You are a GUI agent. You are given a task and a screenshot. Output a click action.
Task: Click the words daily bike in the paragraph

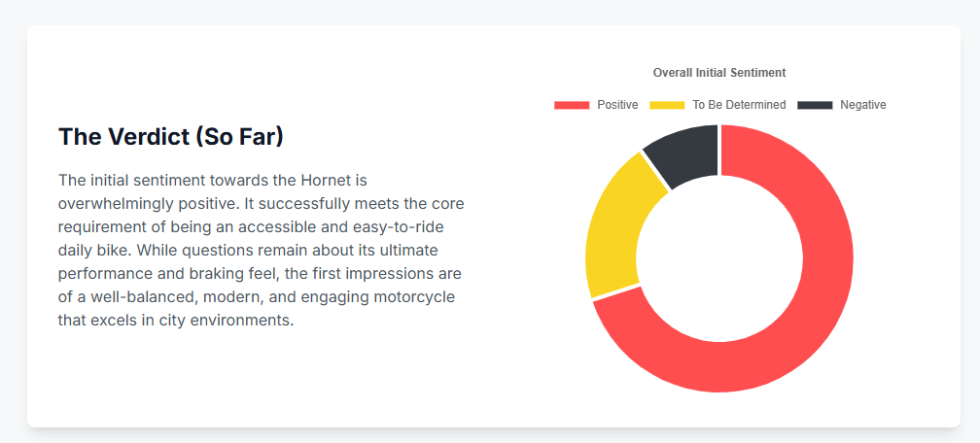93,251
